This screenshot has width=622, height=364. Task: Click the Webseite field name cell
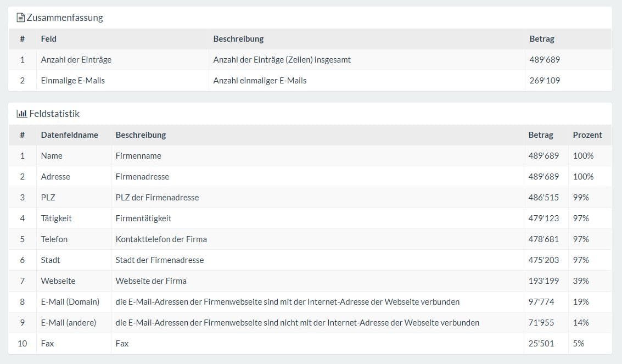coord(58,281)
